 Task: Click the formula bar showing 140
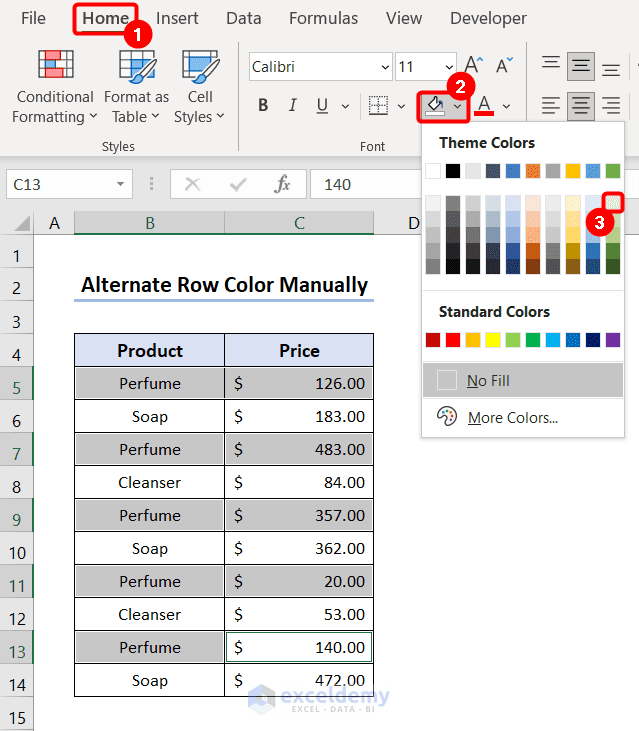pos(366,184)
